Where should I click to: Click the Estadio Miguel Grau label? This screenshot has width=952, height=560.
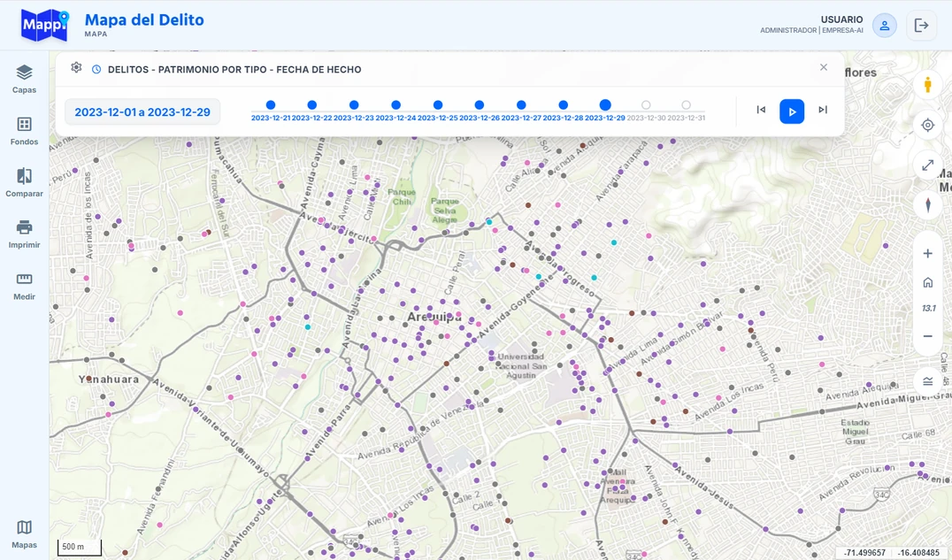[855, 431]
